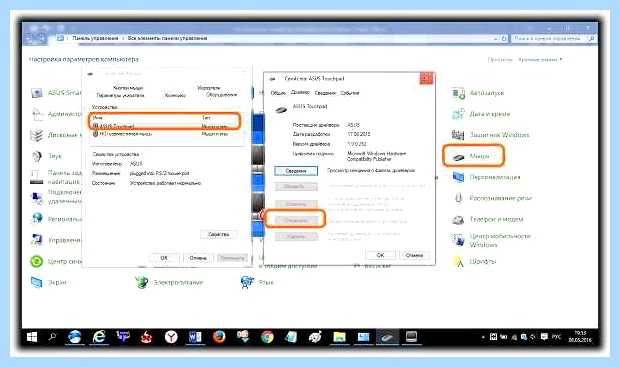This screenshot has width=620, height=367.
Task: Open Распознавание речи item
Action: (492, 198)
